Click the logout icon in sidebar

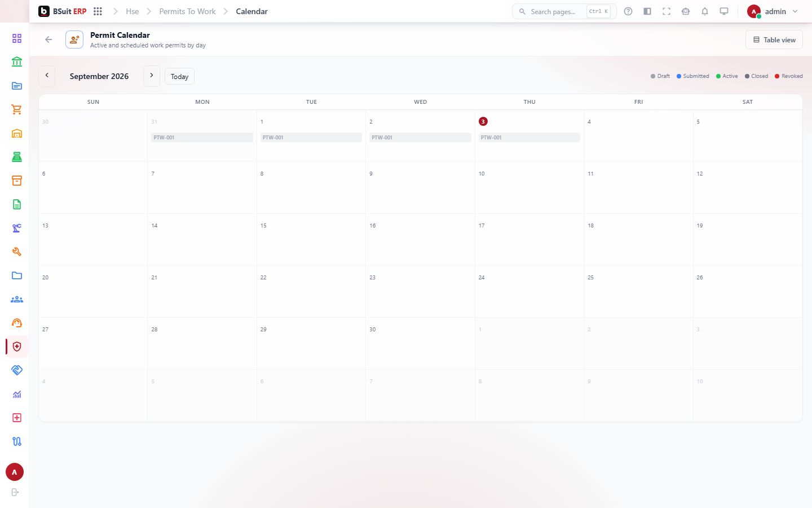click(x=15, y=492)
